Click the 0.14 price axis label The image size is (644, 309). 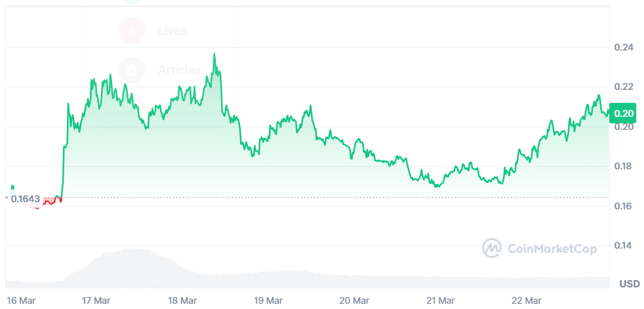(623, 245)
